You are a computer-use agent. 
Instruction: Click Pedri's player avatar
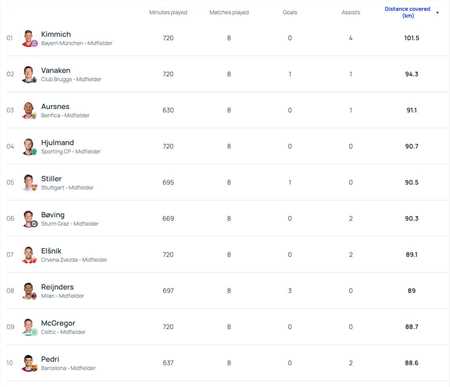tap(29, 363)
